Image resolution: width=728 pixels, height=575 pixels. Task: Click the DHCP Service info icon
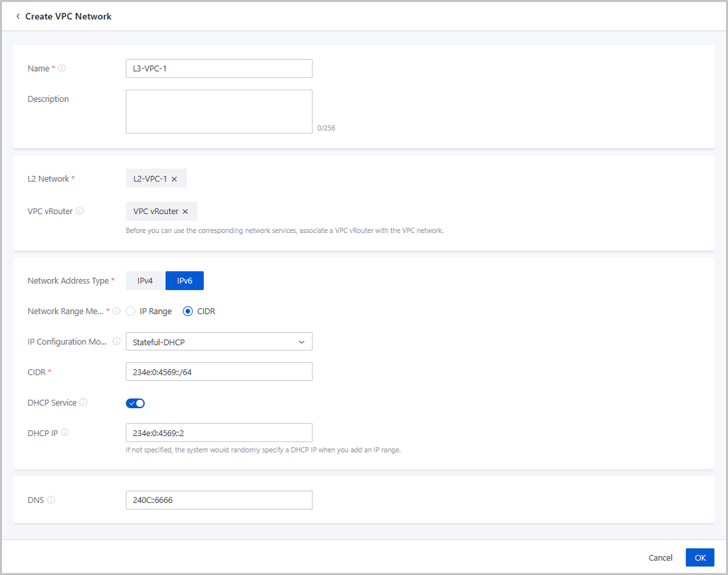pos(83,402)
